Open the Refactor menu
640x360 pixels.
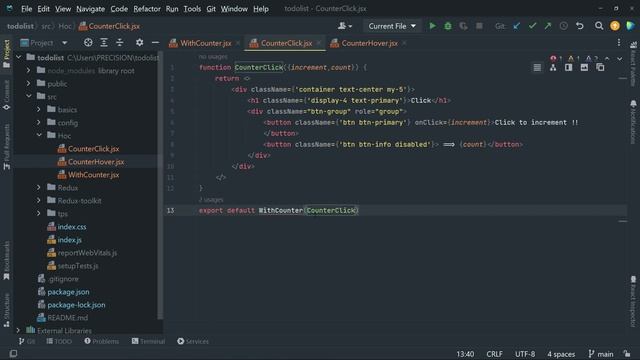147,9
